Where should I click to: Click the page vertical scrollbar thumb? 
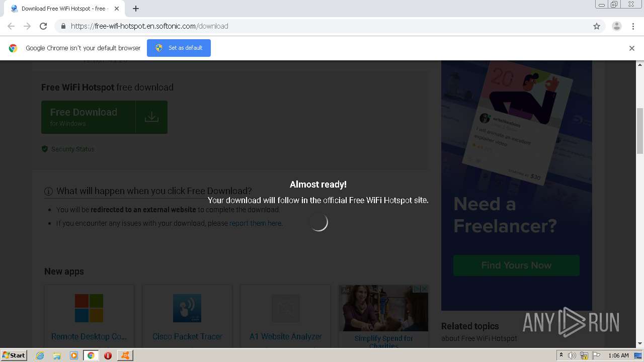[x=640, y=131]
